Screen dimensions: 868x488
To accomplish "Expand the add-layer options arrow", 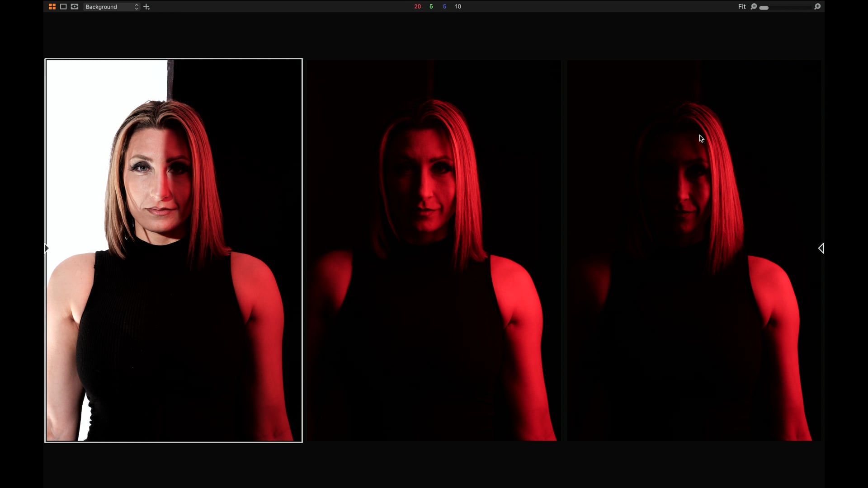I will point(150,9).
